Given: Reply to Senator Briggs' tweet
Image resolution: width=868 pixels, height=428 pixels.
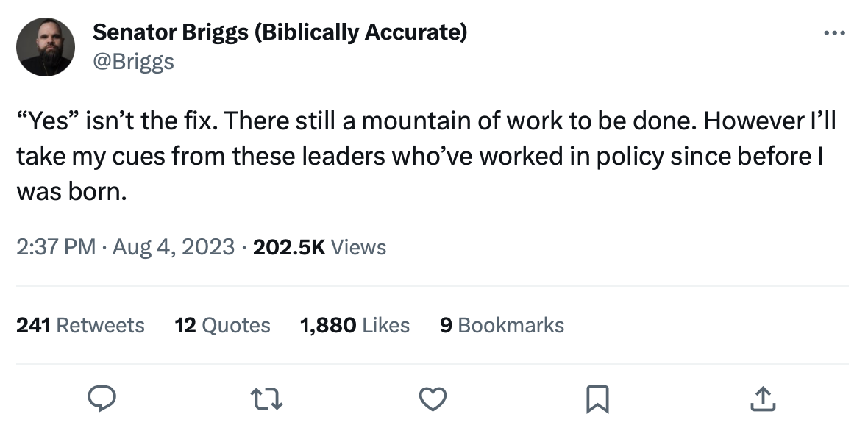Looking at the screenshot, I should click(x=104, y=399).
